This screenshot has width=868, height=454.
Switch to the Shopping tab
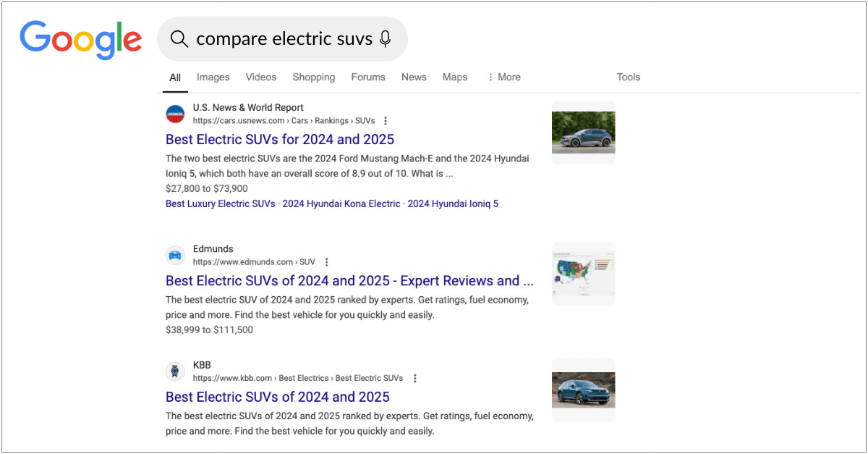pos(313,77)
